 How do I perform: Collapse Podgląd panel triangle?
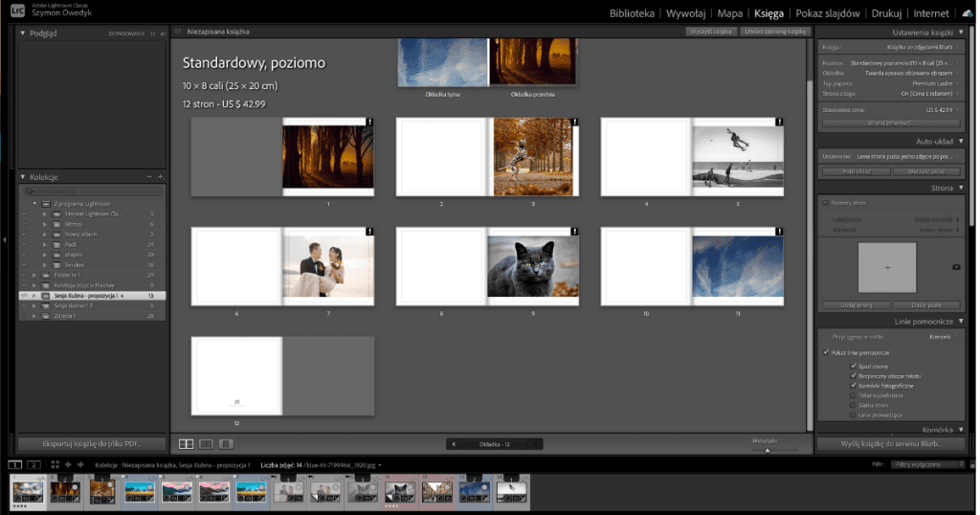pyautogui.click(x=23, y=34)
